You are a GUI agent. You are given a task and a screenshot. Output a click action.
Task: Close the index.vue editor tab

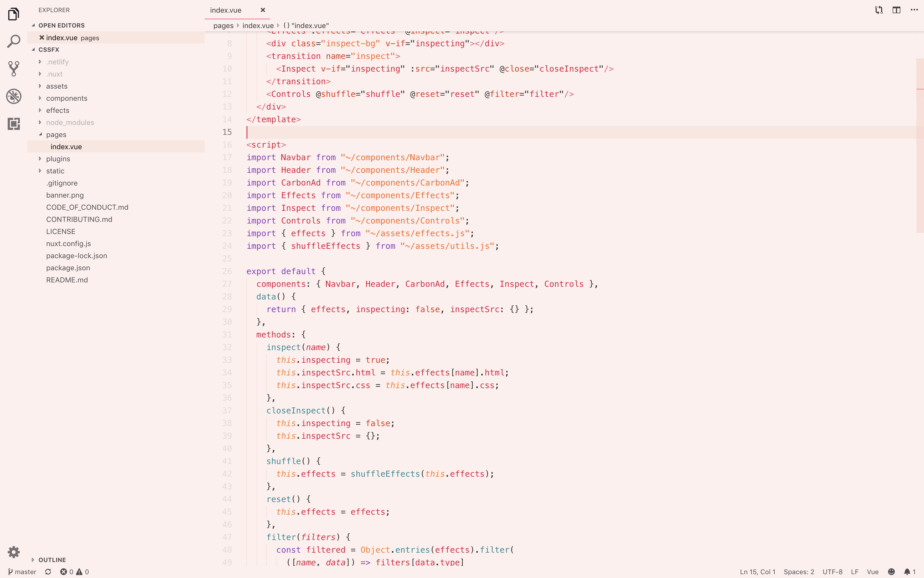point(263,10)
